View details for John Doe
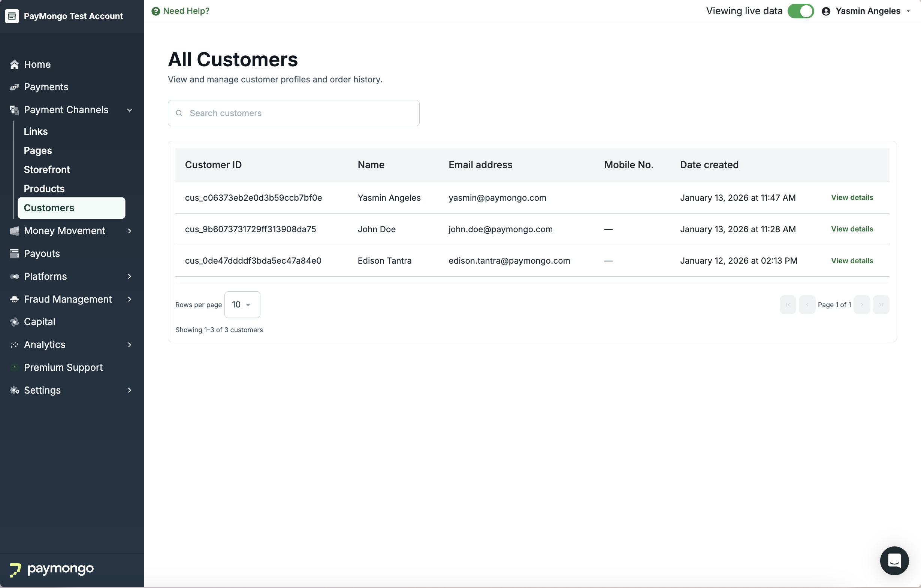921x588 pixels. pos(852,229)
